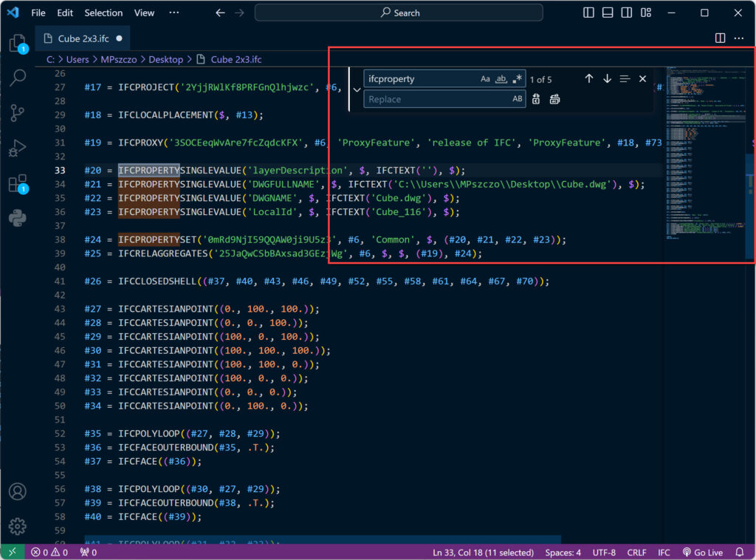Toggle Use Regular Expression in find
This screenshot has height=560, width=756.
(x=518, y=79)
